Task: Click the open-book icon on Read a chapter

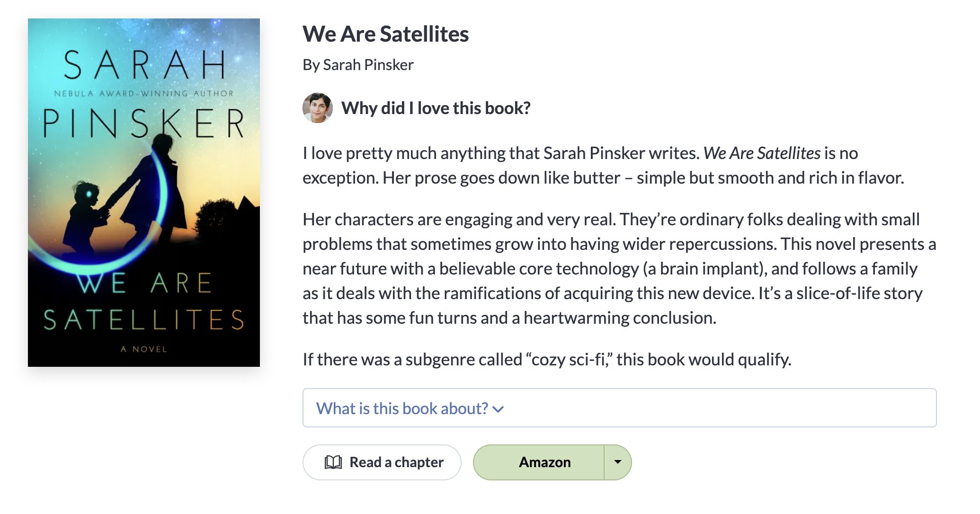Action: pos(333,462)
